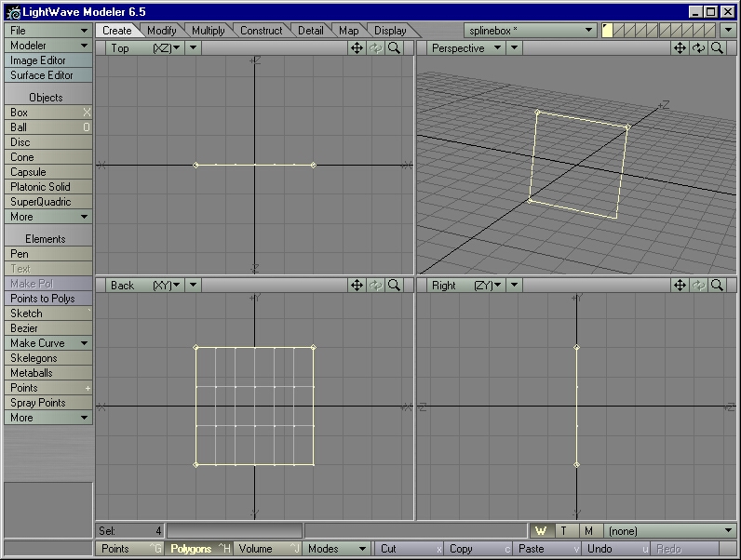This screenshot has width=741, height=560.
Task: Click the pan icon in Perspective viewport
Action: pos(679,48)
